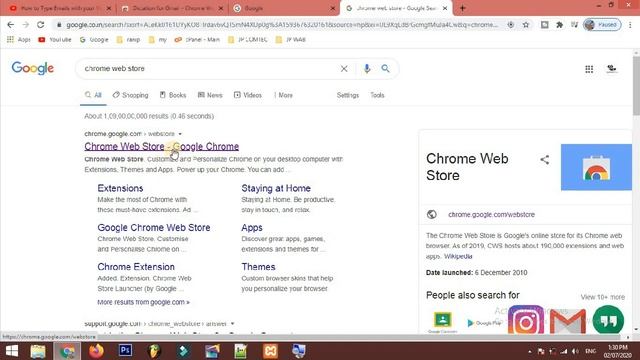This screenshot has width=640, height=360.
Task: Select the Videos results tab
Action: [x=247, y=95]
